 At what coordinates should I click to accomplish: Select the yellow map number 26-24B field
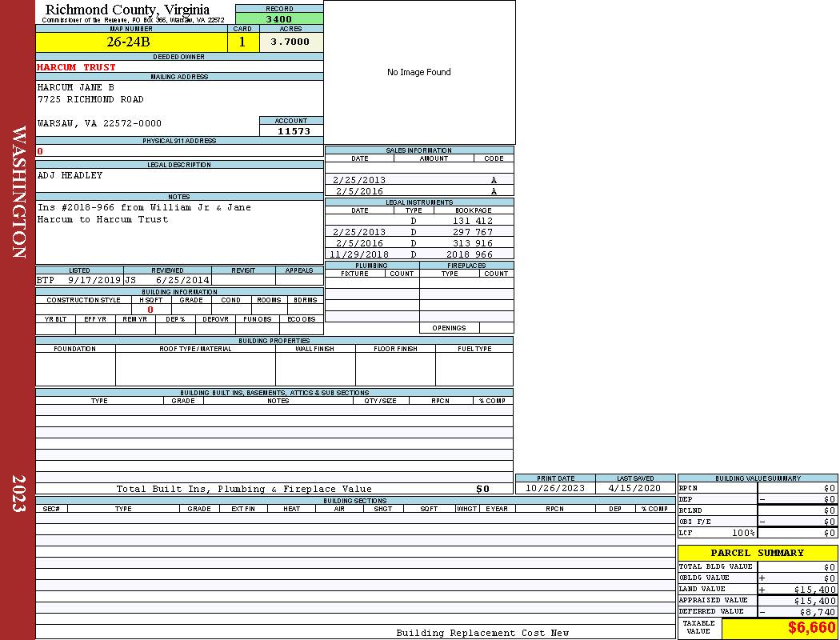[x=131, y=42]
